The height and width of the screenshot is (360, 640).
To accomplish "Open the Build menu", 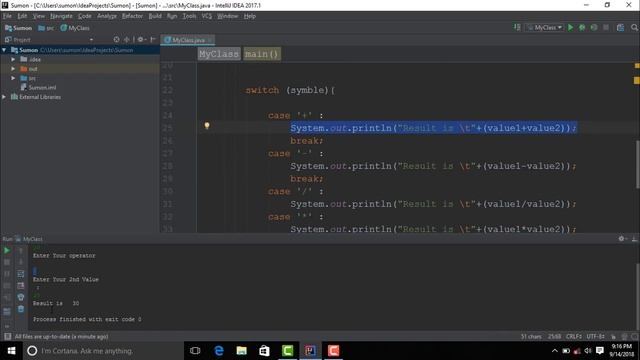I will (x=155, y=16).
